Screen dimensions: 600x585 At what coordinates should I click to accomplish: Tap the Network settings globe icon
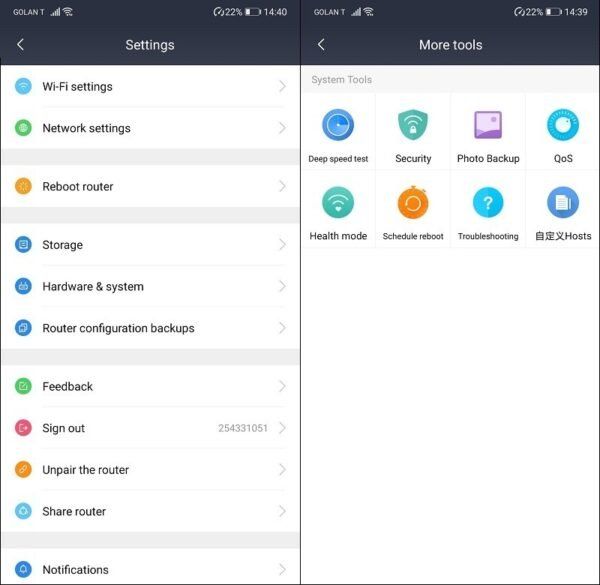click(x=23, y=128)
